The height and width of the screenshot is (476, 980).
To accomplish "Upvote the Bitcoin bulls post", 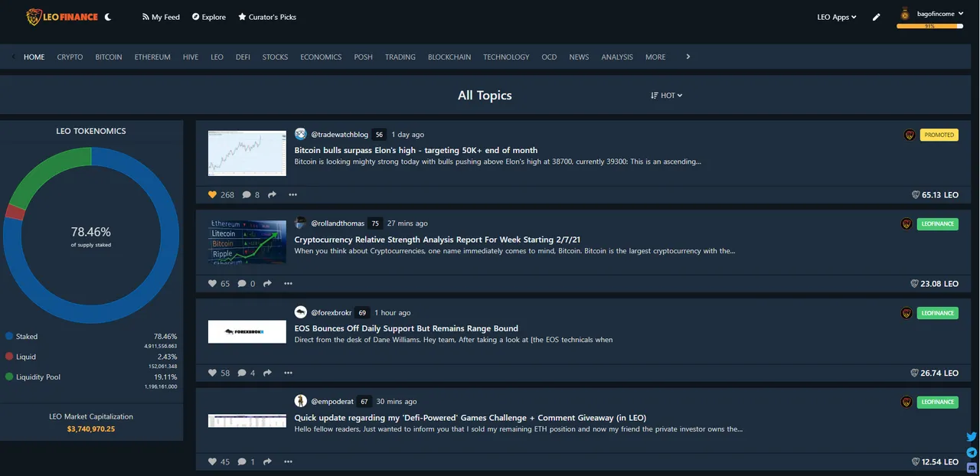I will pos(213,194).
